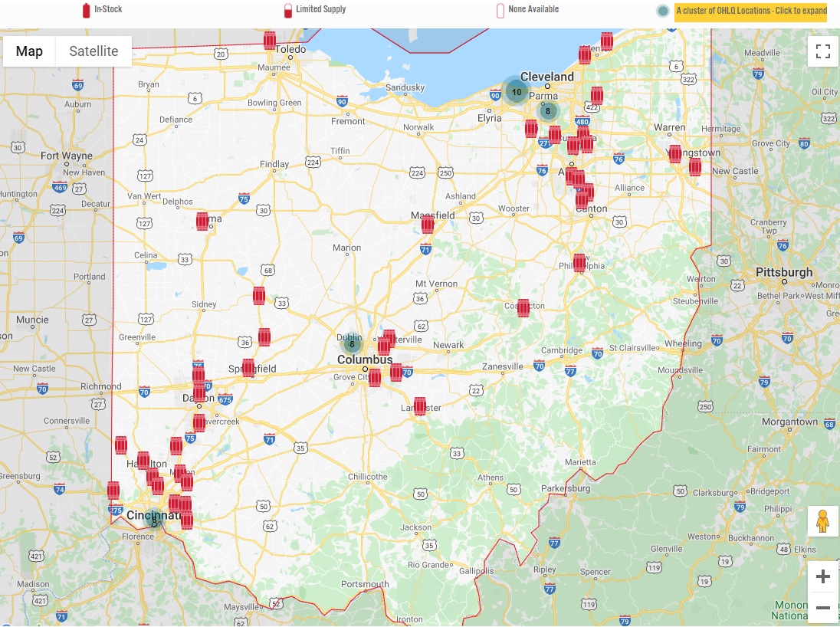Viewport: 840px width, 627px height.
Task: Click the marker near New Philadelphia
Action: [x=579, y=263]
